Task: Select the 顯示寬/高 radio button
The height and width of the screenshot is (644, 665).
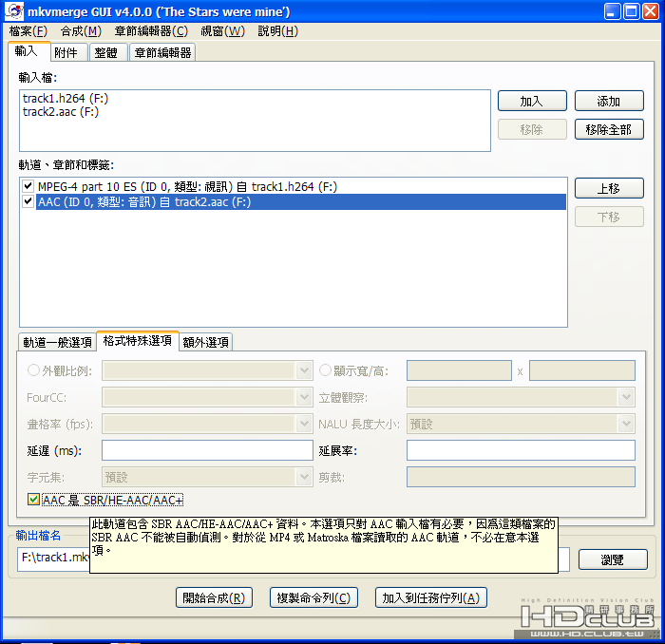Action: (x=325, y=370)
